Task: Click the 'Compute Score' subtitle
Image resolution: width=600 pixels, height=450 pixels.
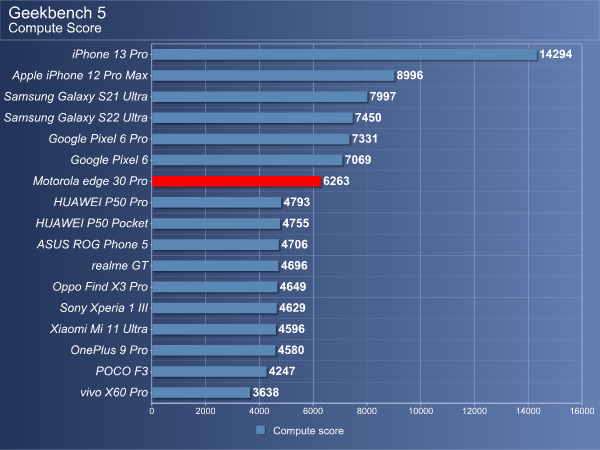Action: coord(55,28)
